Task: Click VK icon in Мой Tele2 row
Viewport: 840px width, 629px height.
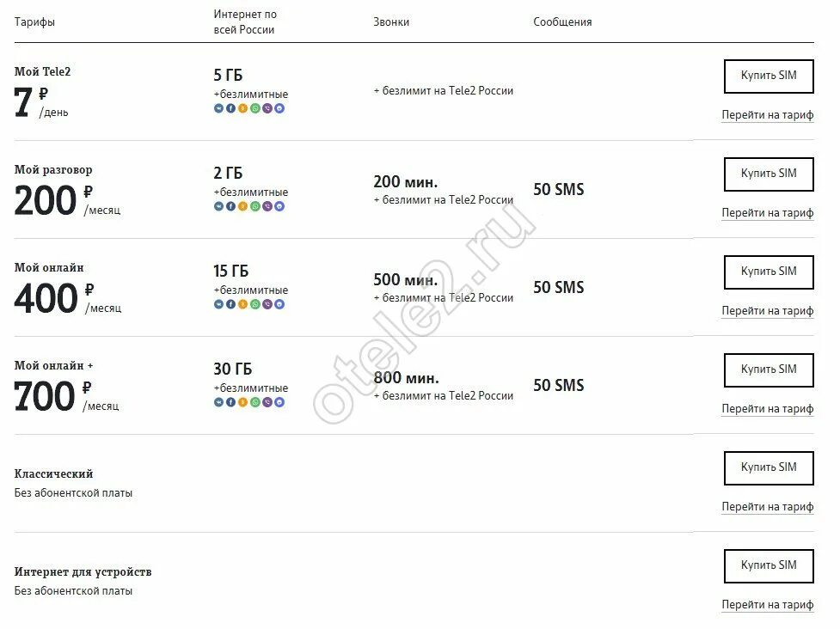Action: [x=218, y=108]
